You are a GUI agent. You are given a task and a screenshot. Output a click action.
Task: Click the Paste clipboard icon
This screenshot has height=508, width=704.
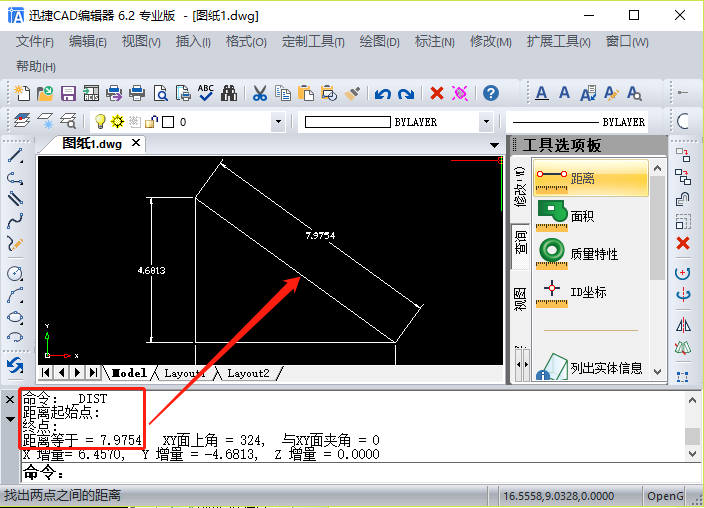(x=306, y=93)
